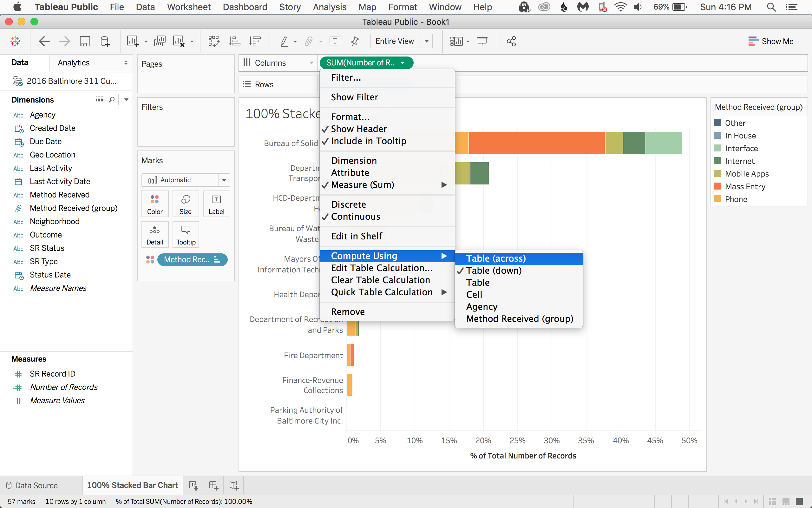Select the Agency dimension field
Screen dimensions: 812x508
click(43, 115)
